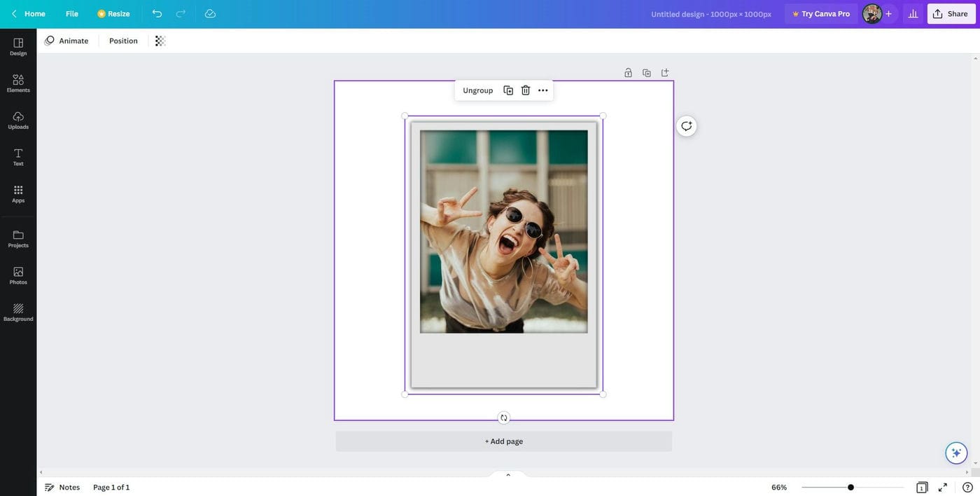
Task: Open the Apps panel in sidebar
Action: click(18, 191)
